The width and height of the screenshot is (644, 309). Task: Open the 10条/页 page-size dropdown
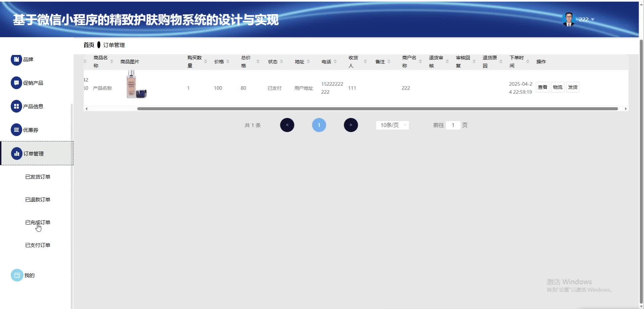point(392,125)
